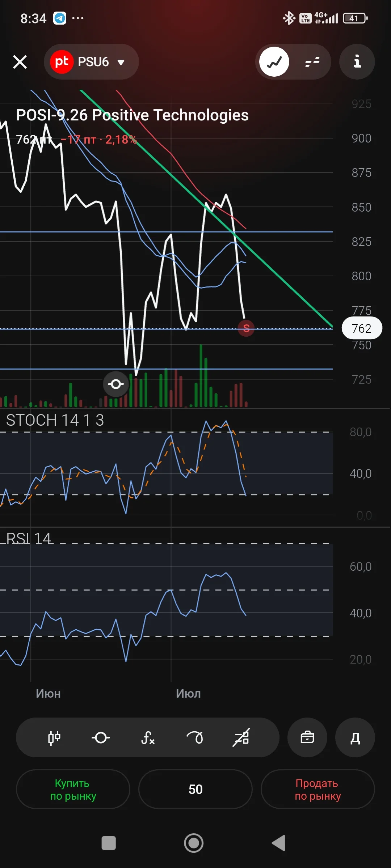Open the Telegram notification icon in status bar
This screenshot has width=391, height=868.
coord(60,18)
